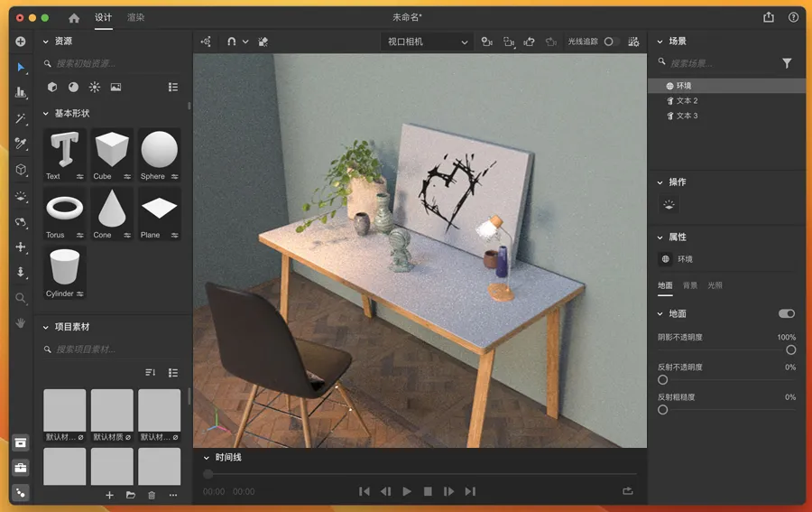Select the Magic Wand tool
The height and width of the screenshot is (512, 812).
coord(21,119)
